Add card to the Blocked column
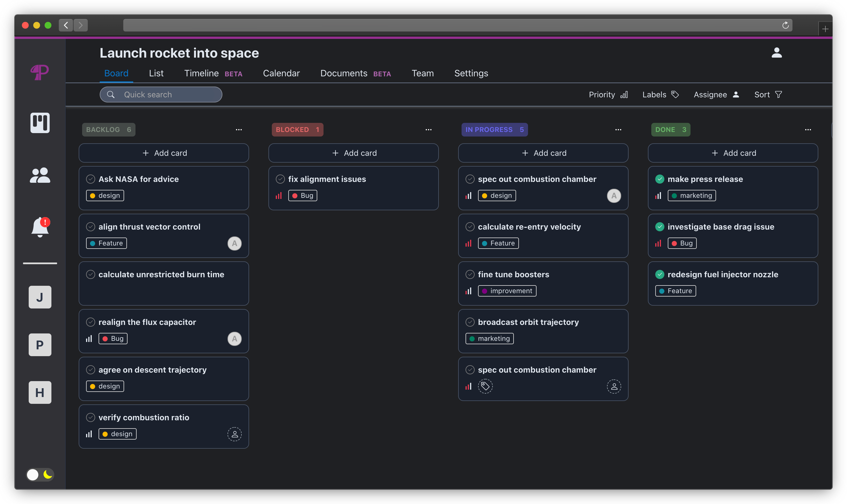This screenshot has width=847, height=504. coord(353,153)
